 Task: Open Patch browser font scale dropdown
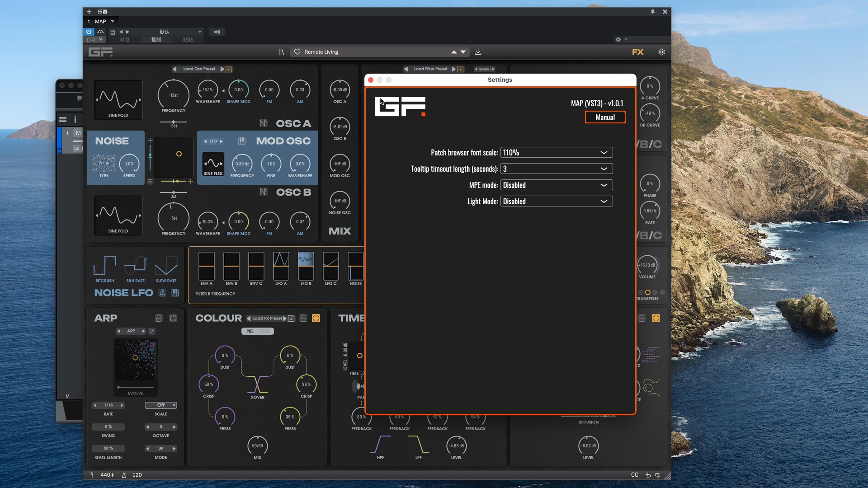[x=556, y=153]
